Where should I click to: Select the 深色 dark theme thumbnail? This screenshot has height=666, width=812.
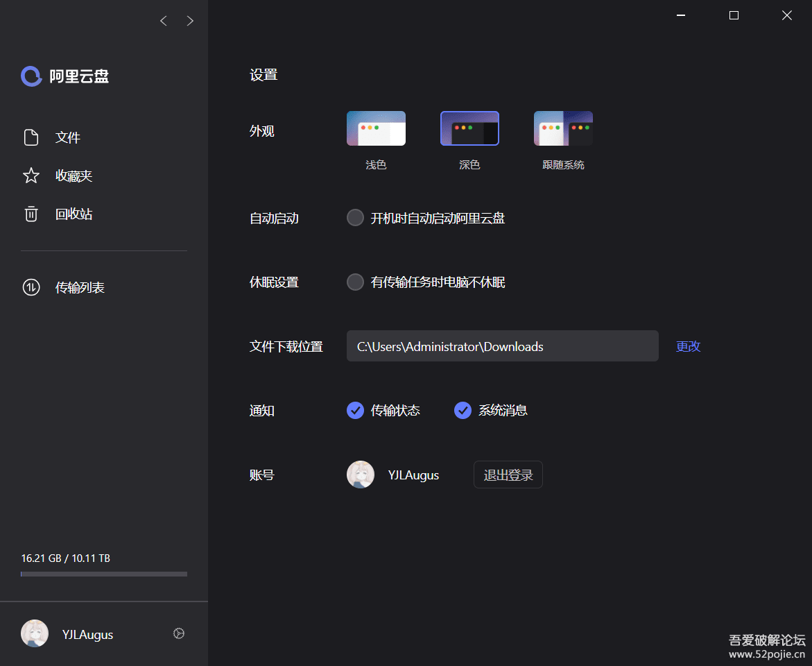tap(469, 128)
